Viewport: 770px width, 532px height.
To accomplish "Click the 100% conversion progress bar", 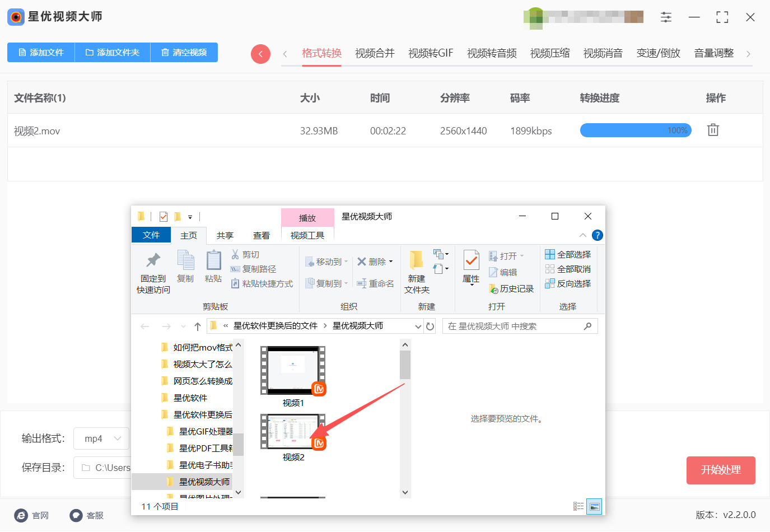I will tap(636, 130).
